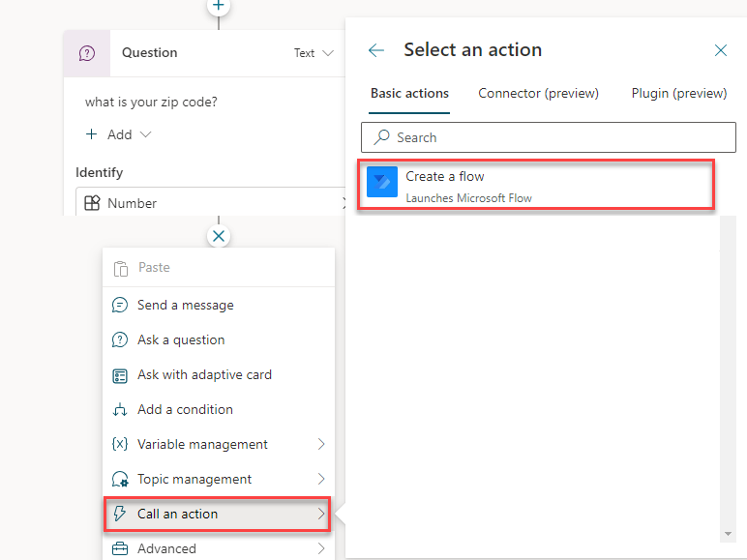
Task: Click the Call an action lightning icon
Action: tap(120, 514)
